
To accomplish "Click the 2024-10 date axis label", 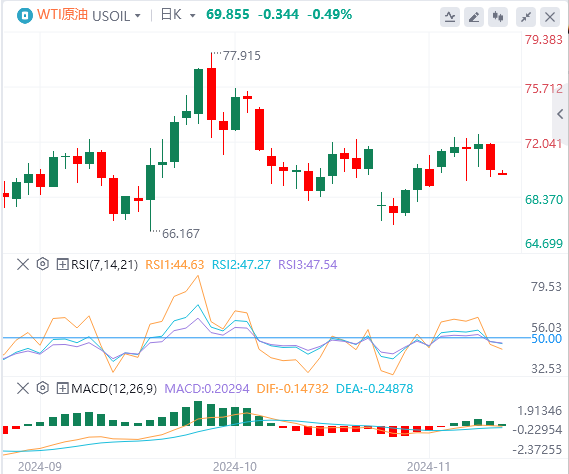I will [235, 466].
